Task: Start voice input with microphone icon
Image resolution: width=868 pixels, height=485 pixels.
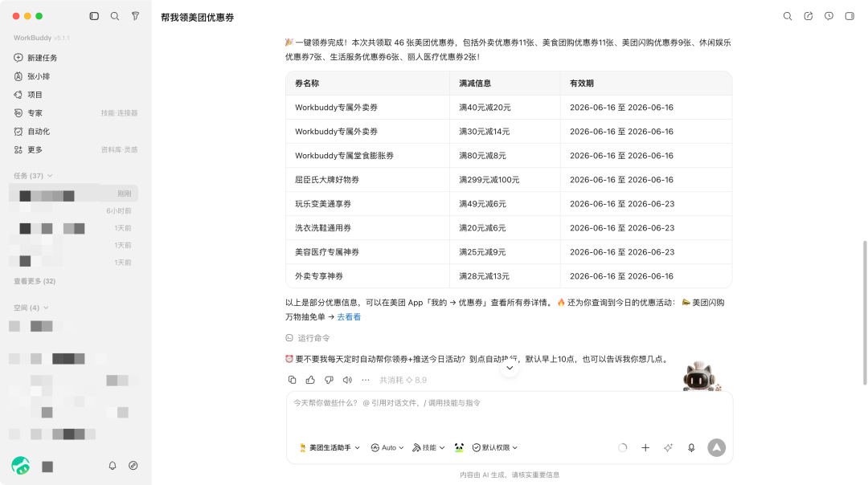Action: tap(691, 447)
